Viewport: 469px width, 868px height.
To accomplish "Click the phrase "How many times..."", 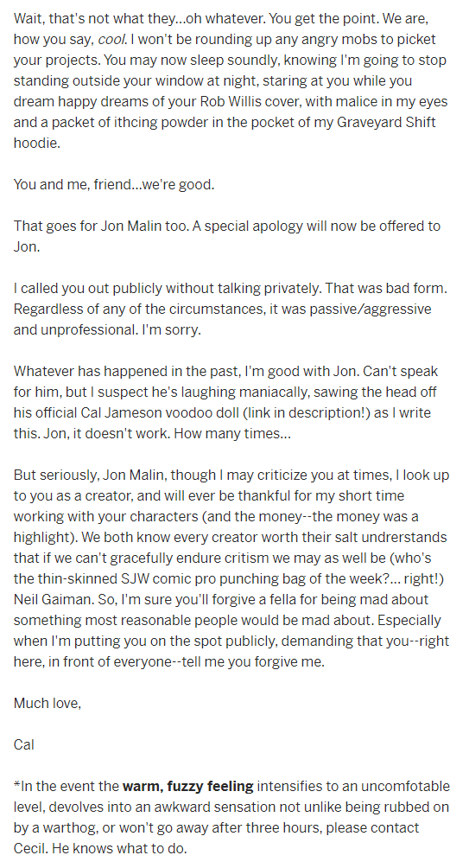I will 233,433.
